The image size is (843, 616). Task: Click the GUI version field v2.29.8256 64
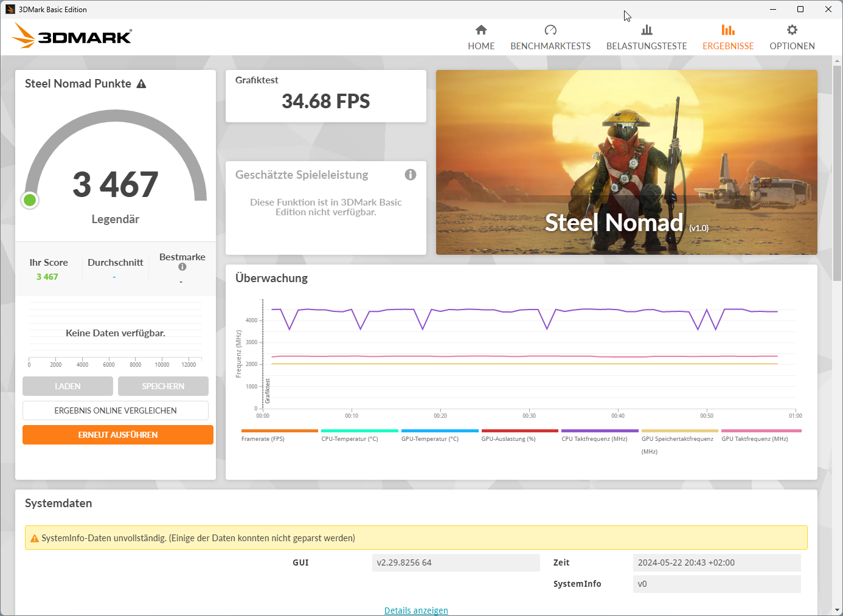[456, 562]
